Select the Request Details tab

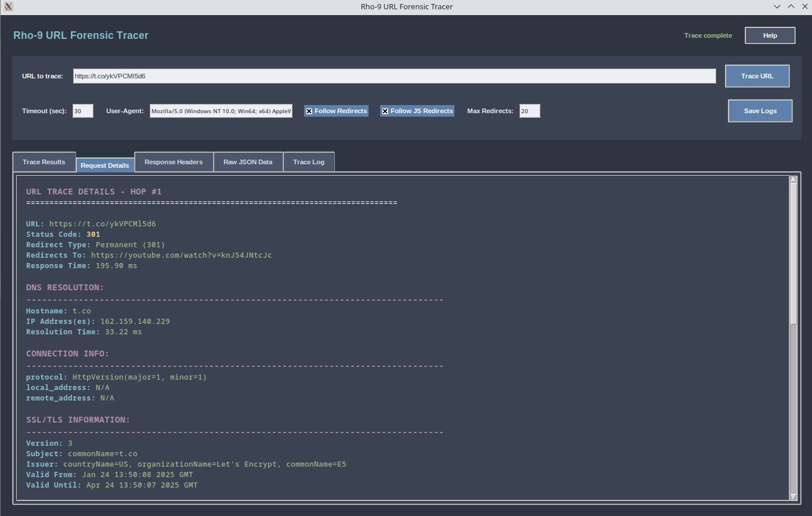[105, 165]
